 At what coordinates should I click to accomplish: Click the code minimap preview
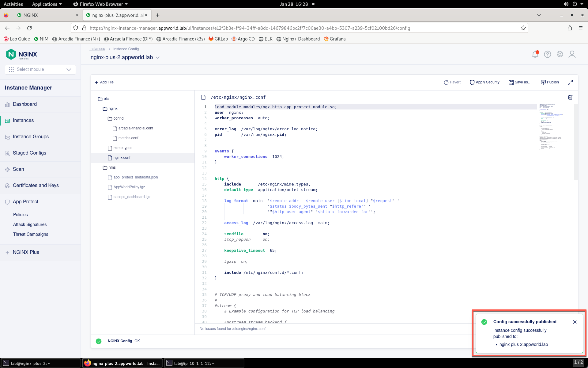(551, 127)
